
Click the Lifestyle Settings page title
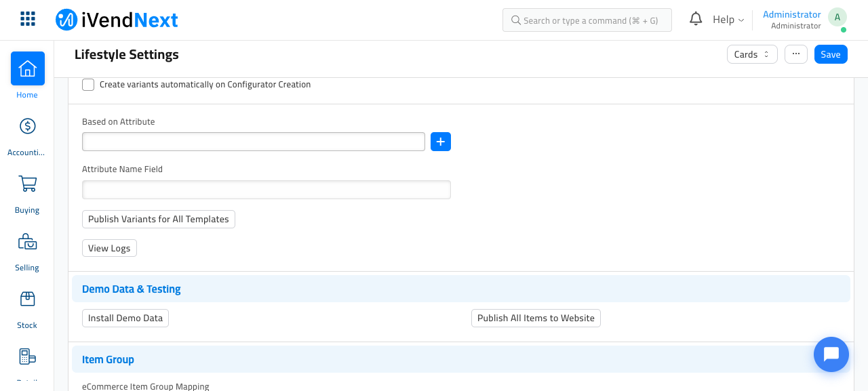[127, 54]
